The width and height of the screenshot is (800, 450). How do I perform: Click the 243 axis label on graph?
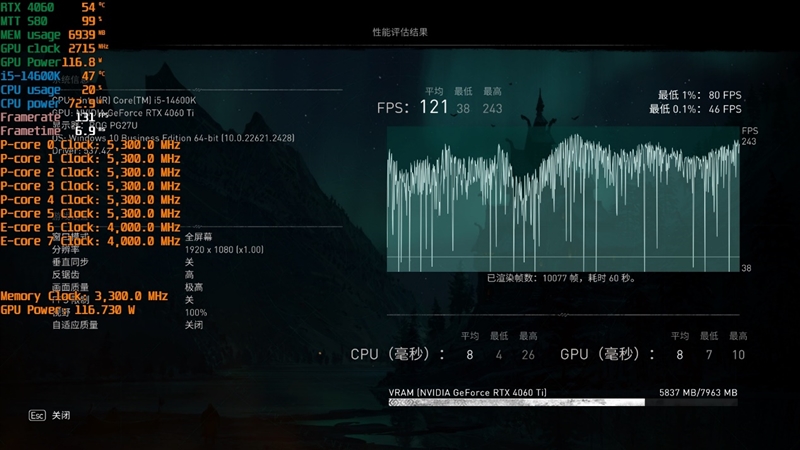pyautogui.click(x=749, y=141)
